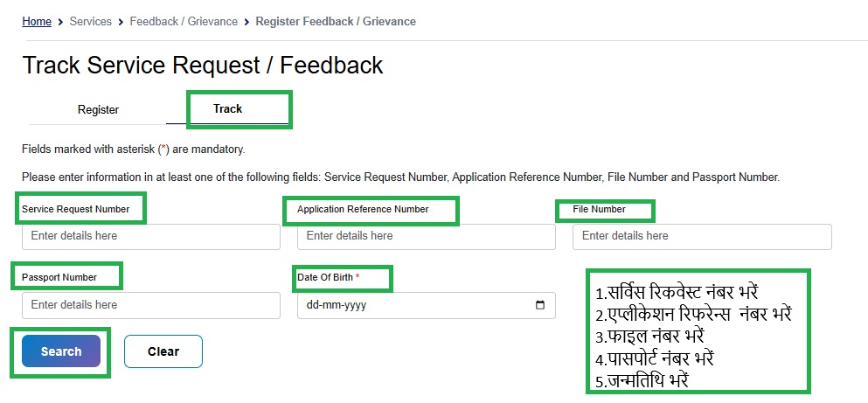
Task: Open the date picker calendar icon
Action: pos(539,305)
